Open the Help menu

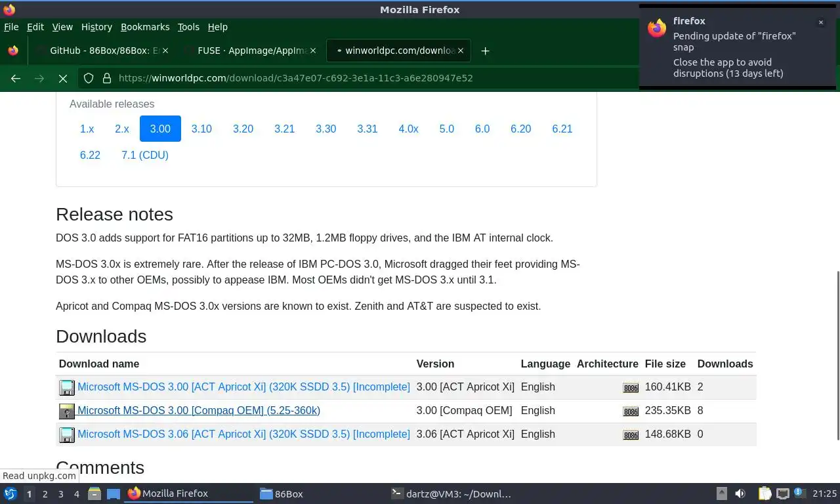217,27
